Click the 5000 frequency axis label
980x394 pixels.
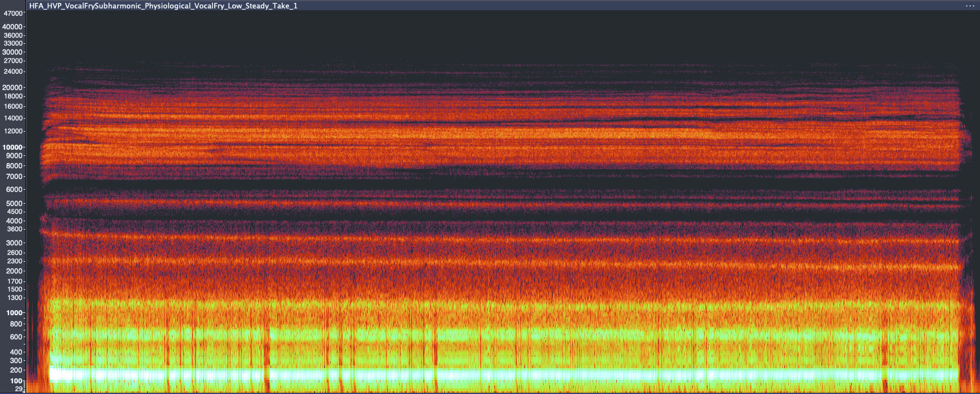click(15, 204)
